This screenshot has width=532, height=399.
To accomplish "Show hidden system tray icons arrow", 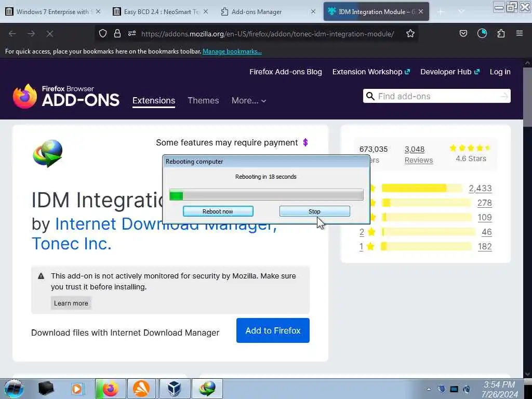I will 429,389.
